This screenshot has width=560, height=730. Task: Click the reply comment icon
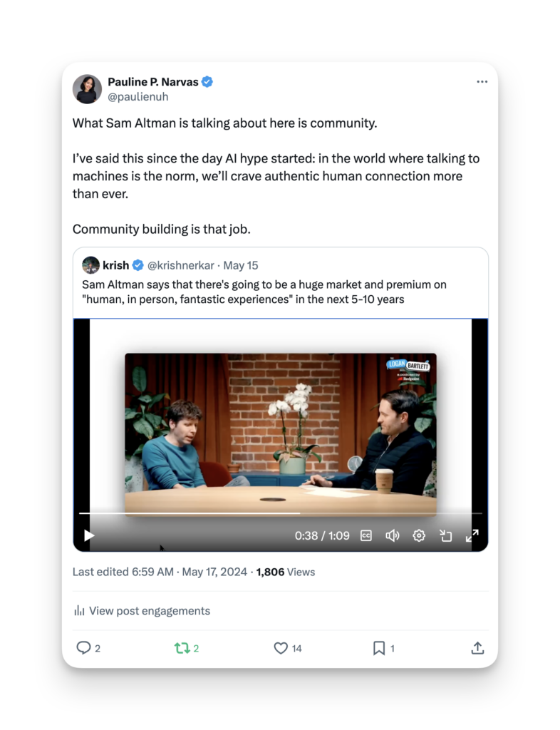[84, 648]
